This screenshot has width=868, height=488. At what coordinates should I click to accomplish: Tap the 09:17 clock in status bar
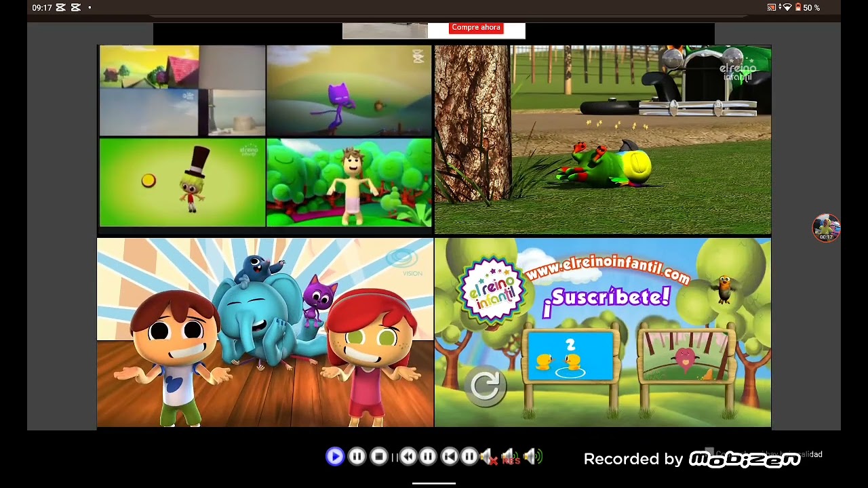click(41, 8)
